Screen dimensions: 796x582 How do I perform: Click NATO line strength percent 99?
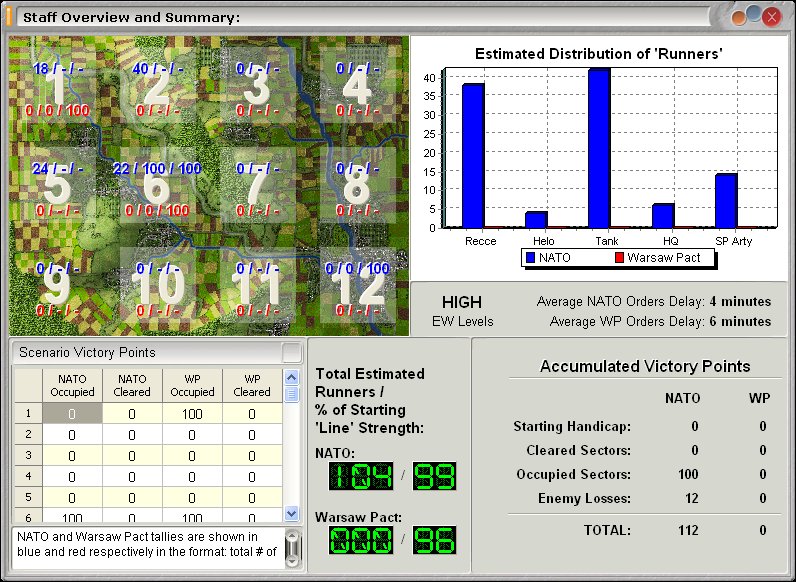point(435,476)
